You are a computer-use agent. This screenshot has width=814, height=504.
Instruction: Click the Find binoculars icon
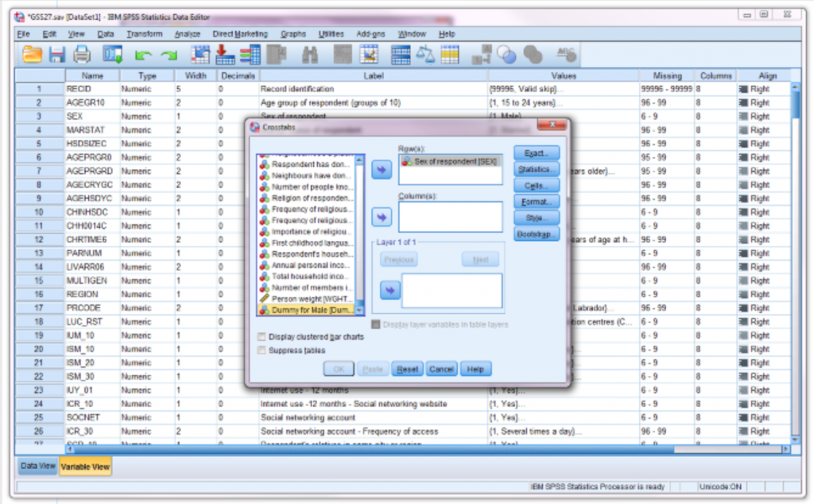click(310, 55)
